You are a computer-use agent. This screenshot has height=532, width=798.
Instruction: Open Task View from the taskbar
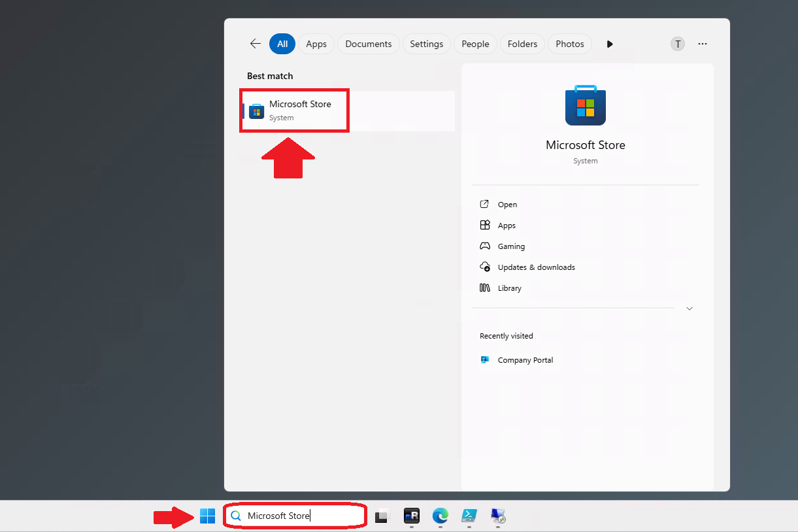382,516
